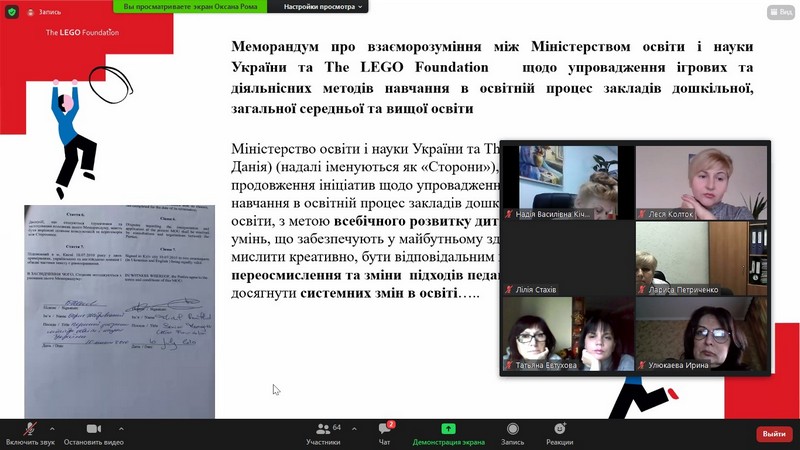Viewport: 800px width, 450px height.
Task: Select Татьяна Евтухова video tile
Action: [x=568, y=334]
